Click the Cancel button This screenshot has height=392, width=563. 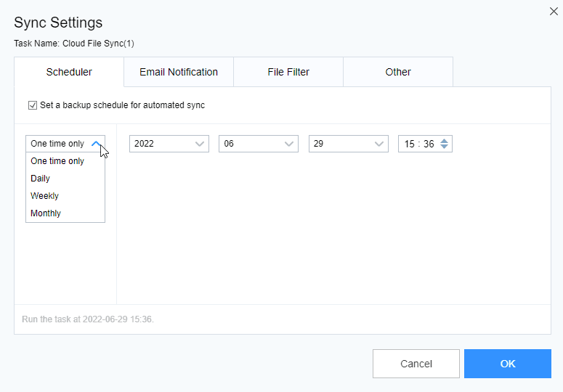click(x=416, y=364)
